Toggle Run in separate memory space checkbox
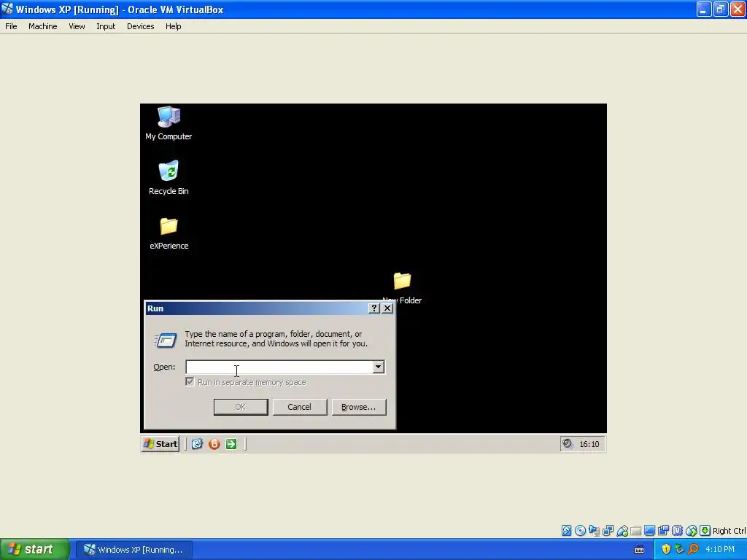 click(x=190, y=382)
